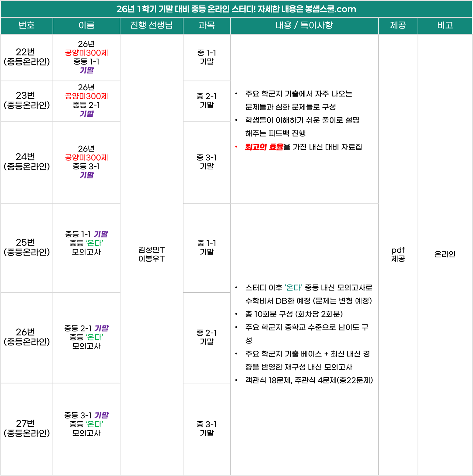
Task: Click the 22번 (중등온라인) cell
Action: tap(27, 57)
